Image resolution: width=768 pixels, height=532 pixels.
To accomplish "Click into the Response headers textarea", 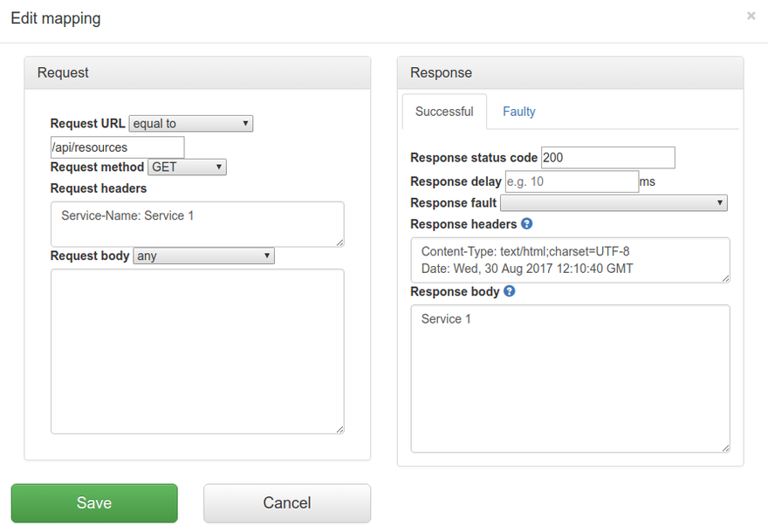I will pos(570,260).
